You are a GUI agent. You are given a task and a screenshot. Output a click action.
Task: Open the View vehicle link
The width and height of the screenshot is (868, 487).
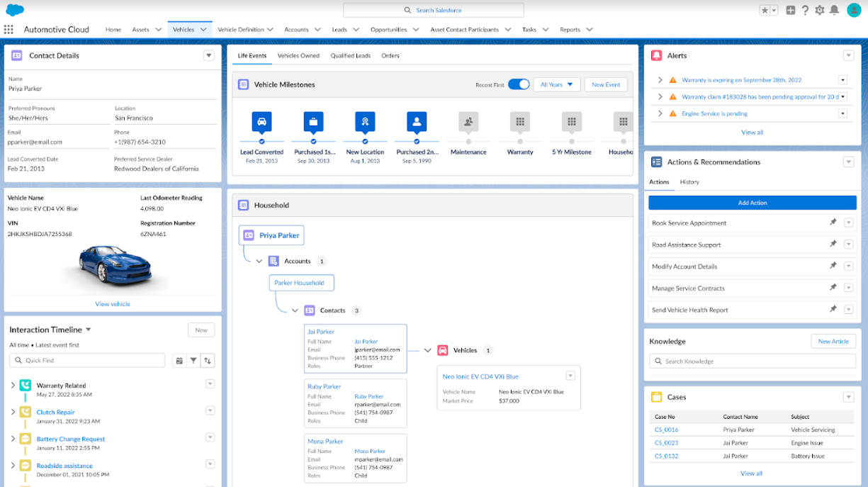click(x=113, y=303)
